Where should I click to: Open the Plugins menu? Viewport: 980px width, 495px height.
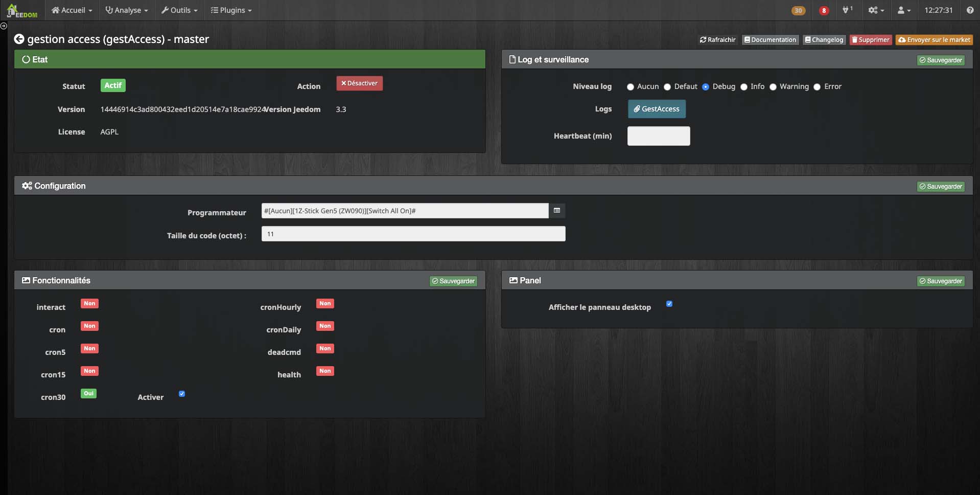[x=231, y=10]
